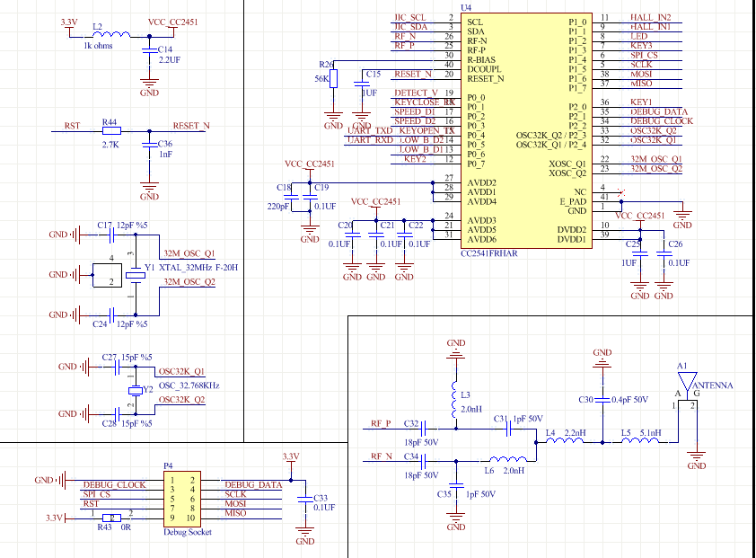Select resistor R26 56K
The width and height of the screenshot is (756, 558).
pyautogui.click(x=333, y=79)
